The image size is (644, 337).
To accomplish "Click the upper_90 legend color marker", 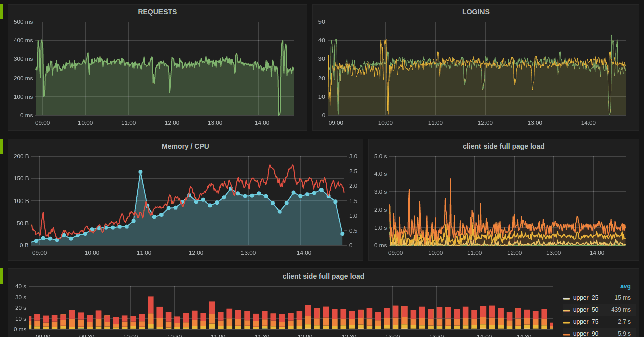I will 567,334.
